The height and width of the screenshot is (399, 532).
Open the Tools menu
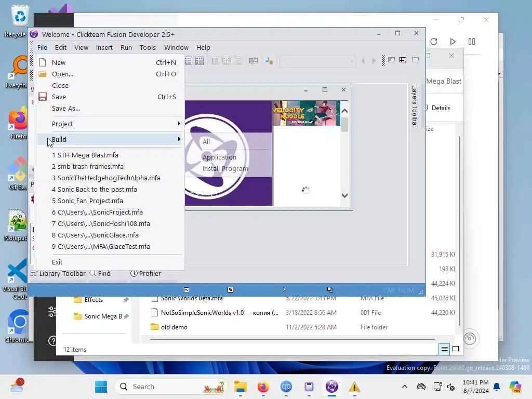[148, 47]
